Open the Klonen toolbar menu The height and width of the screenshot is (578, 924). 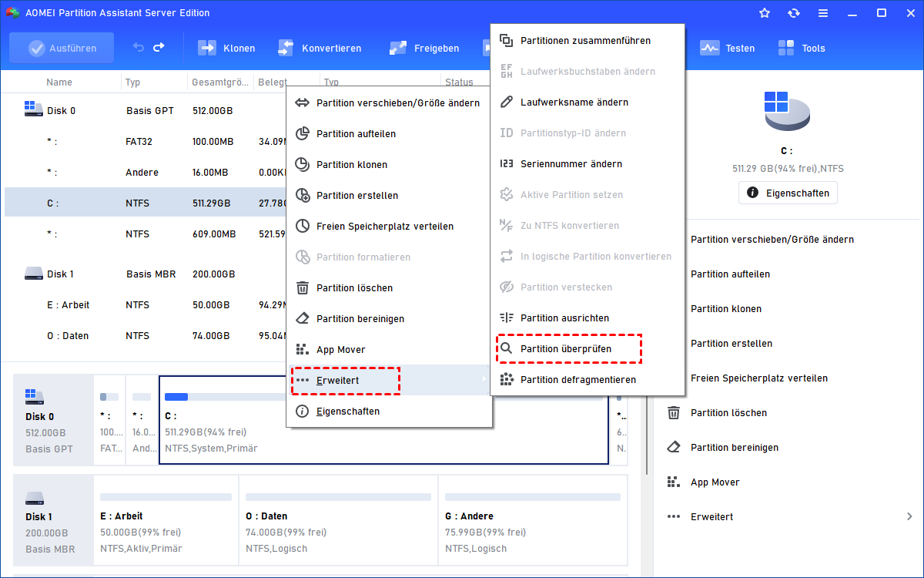click(x=227, y=48)
